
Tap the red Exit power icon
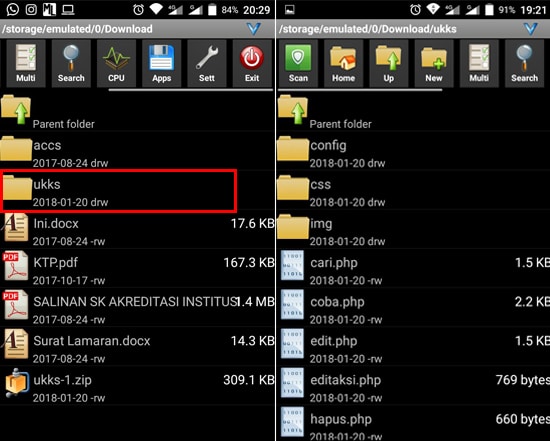[252, 64]
